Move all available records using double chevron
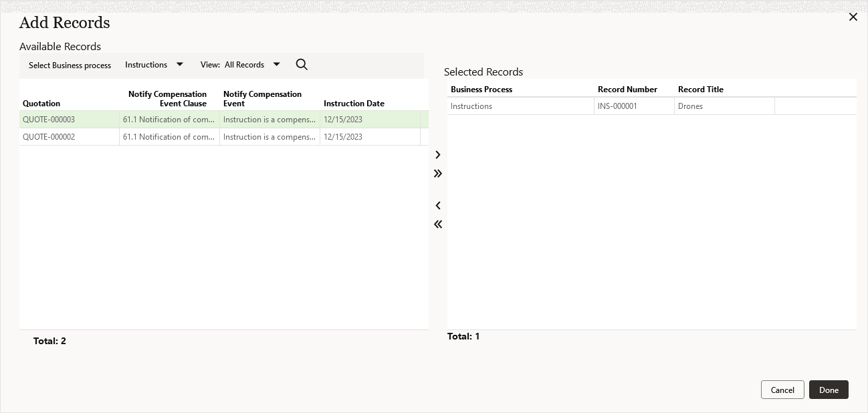 tap(438, 173)
